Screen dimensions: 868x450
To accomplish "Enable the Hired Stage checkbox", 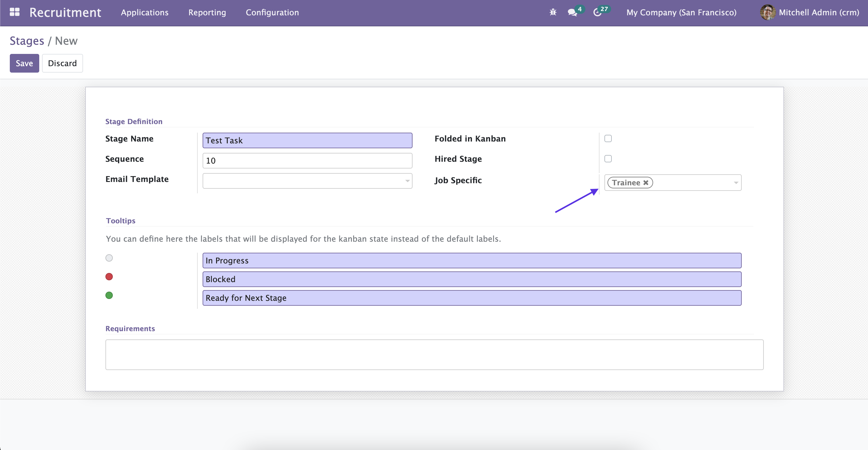I will pos(608,158).
